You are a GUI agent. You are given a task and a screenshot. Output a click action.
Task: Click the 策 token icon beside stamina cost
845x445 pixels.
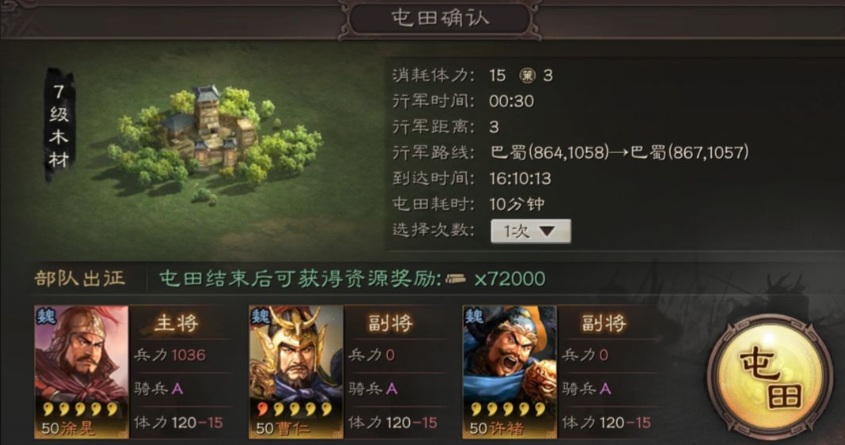click(527, 75)
